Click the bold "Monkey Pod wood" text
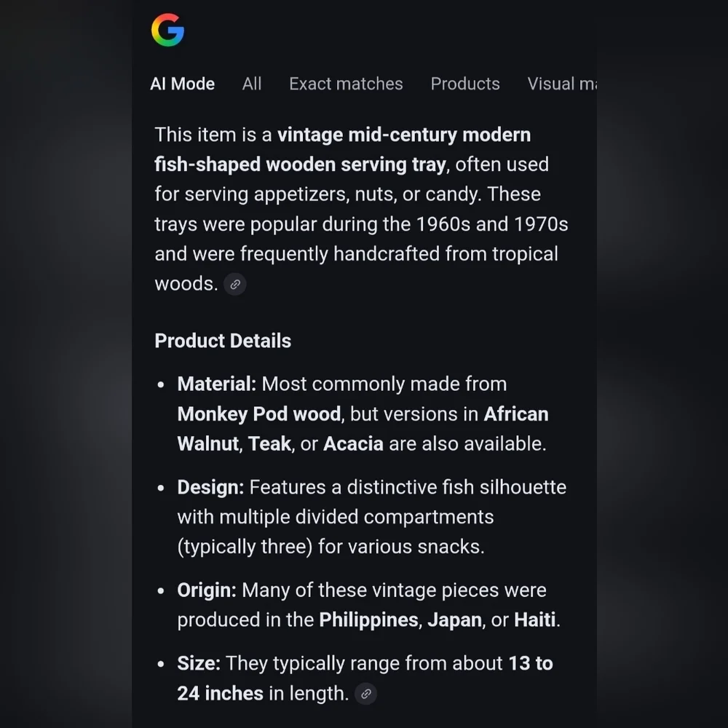 point(259,414)
